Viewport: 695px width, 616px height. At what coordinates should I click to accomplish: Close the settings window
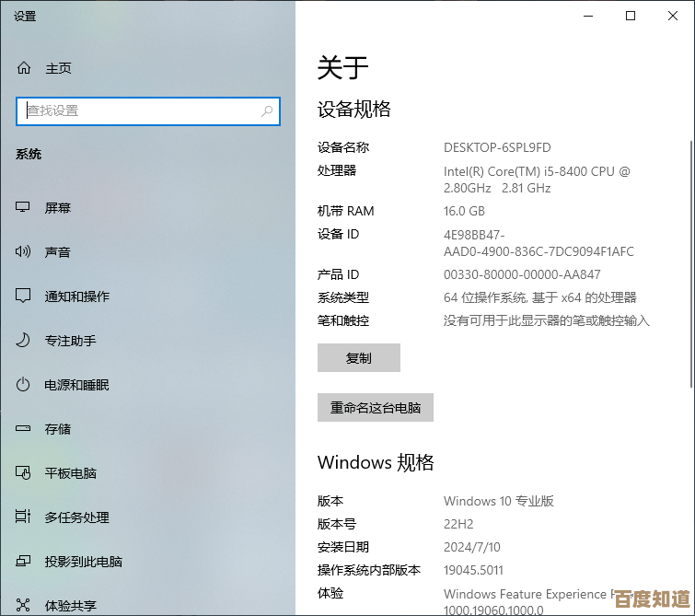point(672,16)
